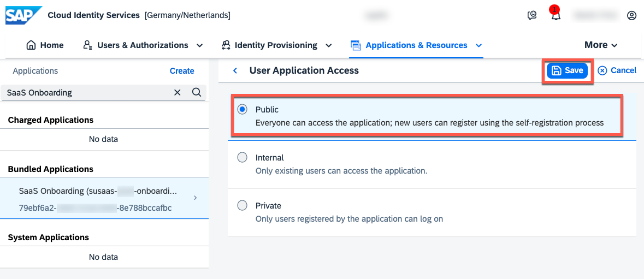The width and height of the screenshot is (644, 279).
Task: Click the search magnifier icon
Action: 196,92
